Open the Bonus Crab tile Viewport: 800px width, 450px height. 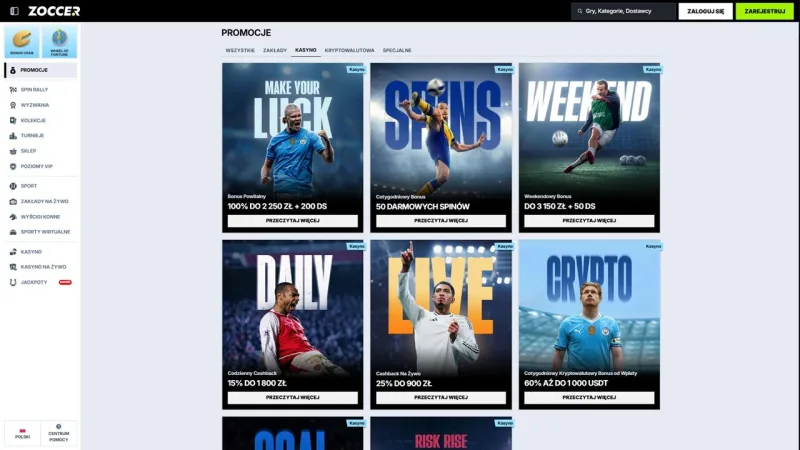pos(21,41)
